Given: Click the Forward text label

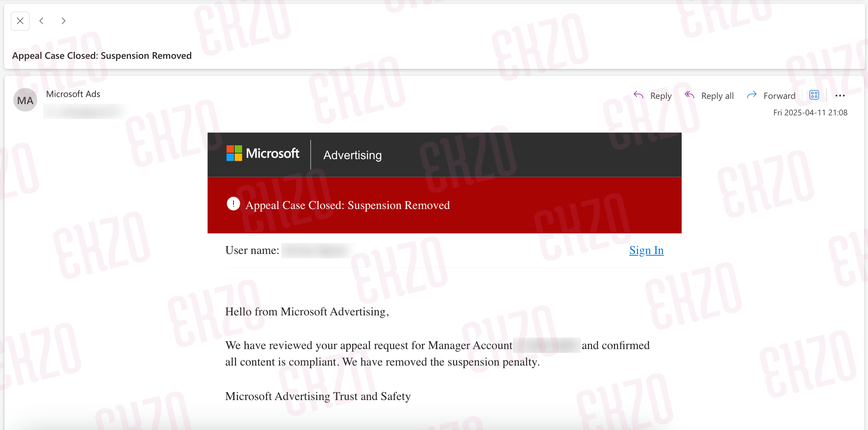Looking at the screenshot, I should click(x=779, y=96).
